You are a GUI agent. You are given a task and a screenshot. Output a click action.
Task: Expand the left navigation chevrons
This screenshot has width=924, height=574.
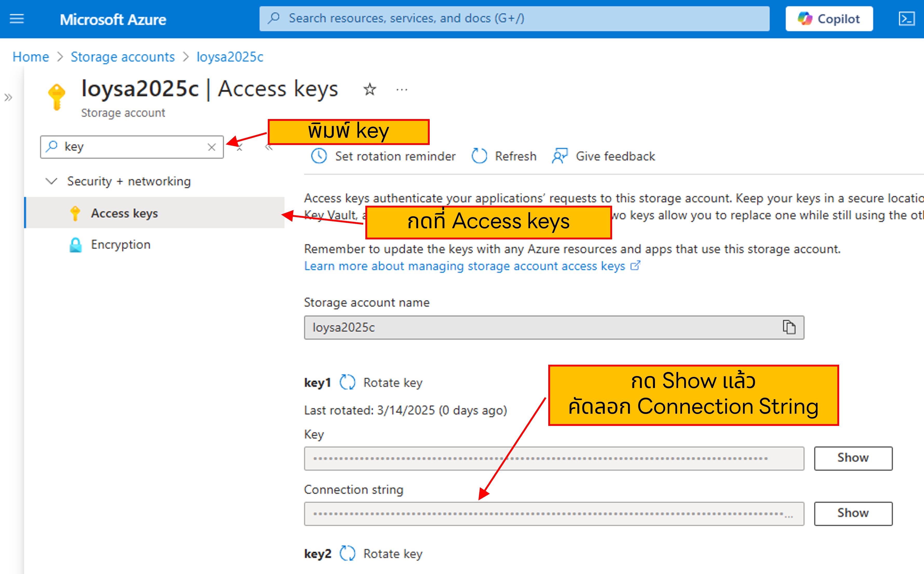[x=8, y=98]
